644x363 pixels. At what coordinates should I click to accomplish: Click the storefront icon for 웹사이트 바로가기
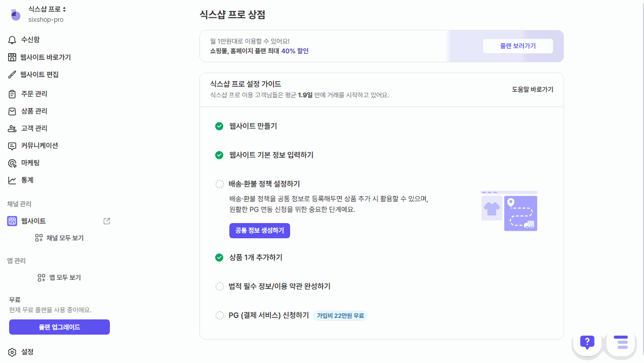[13, 57]
